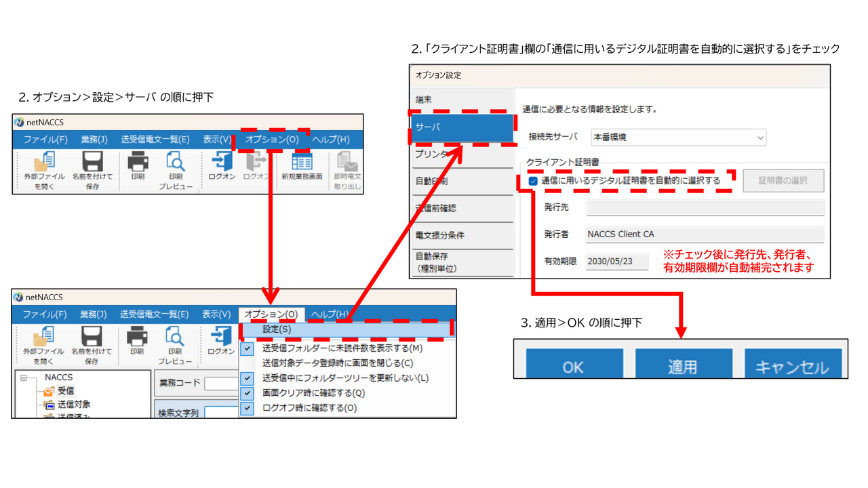This screenshot has height=488, width=868.
Task: Select the 受信 folder icon in NACCS tree
Action: (49, 391)
